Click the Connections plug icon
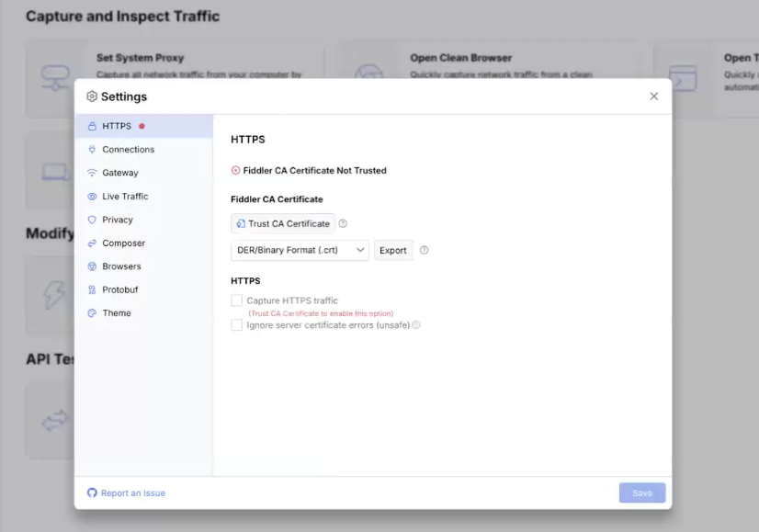The width and height of the screenshot is (759, 532). pos(92,150)
